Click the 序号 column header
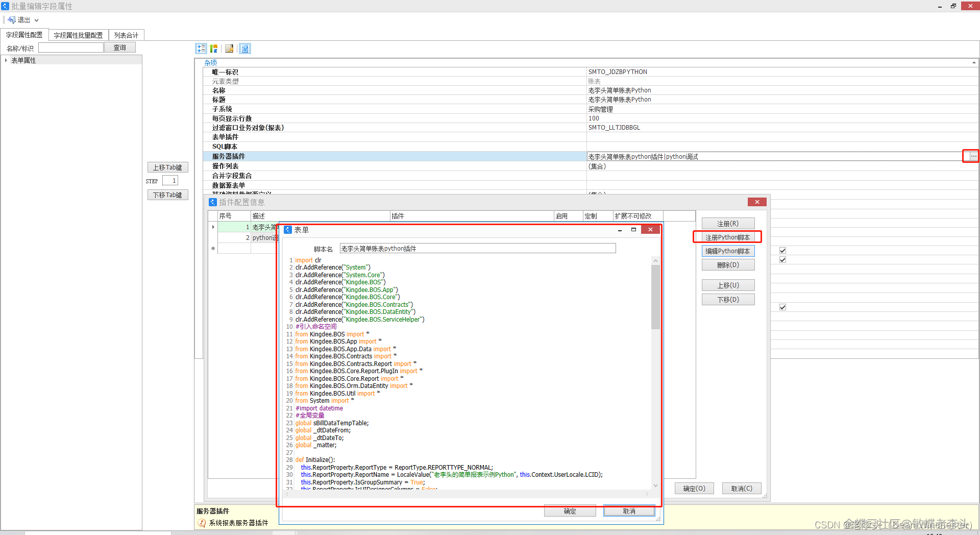This screenshot has width=980, height=535. (234, 216)
